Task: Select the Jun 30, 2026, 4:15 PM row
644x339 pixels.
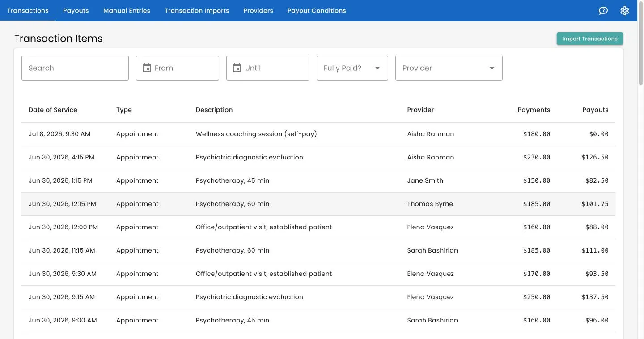Action: coord(318,157)
